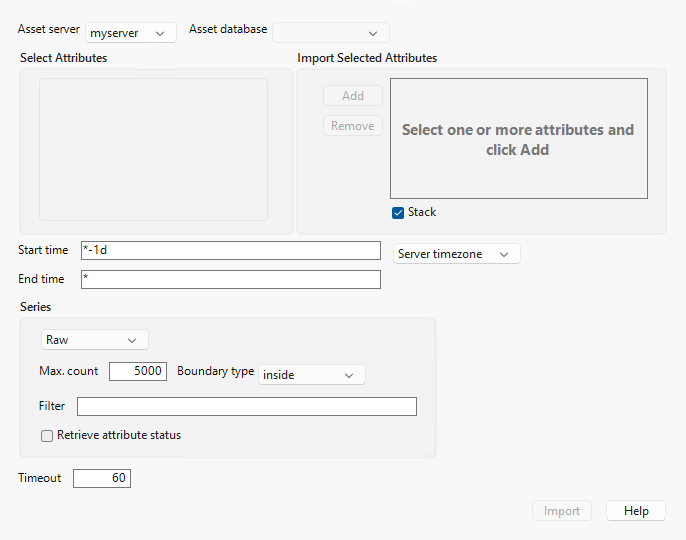686x540 pixels.
Task: Click the Filter text field
Action: tap(247, 407)
